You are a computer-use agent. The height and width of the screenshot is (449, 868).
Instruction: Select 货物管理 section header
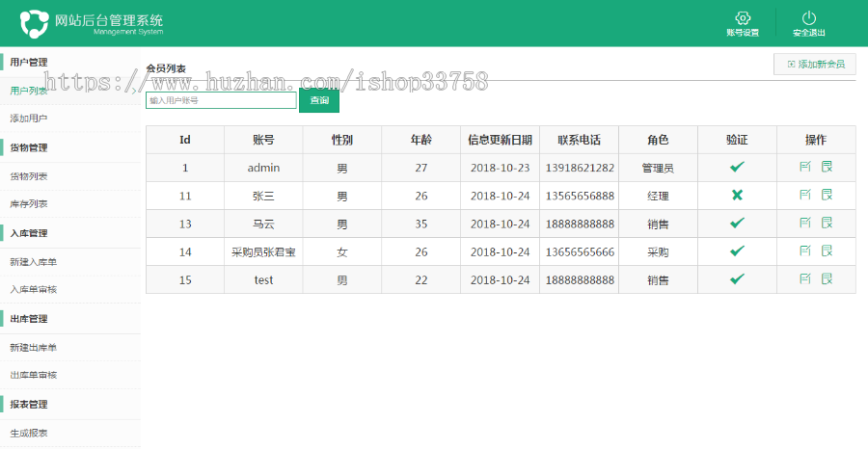point(29,147)
